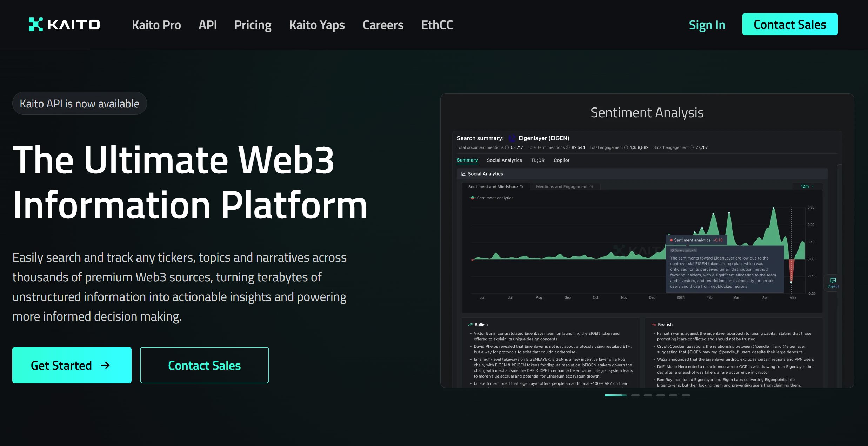The height and width of the screenshot is (446, 868).
Task: Click the 82,544 term mentions value
Action: click(578, 147)
